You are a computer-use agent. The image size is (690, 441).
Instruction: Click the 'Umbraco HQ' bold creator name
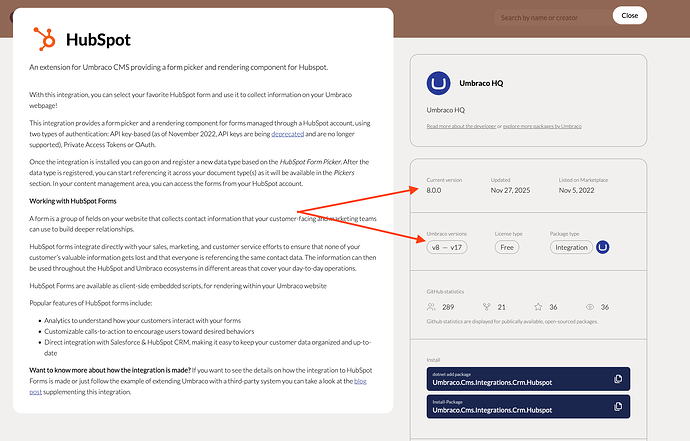point(481,83)
